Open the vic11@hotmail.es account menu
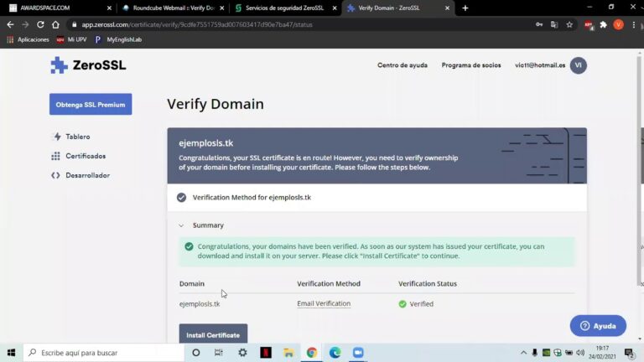This screenshot has height=362, width=644. (540, 65)
